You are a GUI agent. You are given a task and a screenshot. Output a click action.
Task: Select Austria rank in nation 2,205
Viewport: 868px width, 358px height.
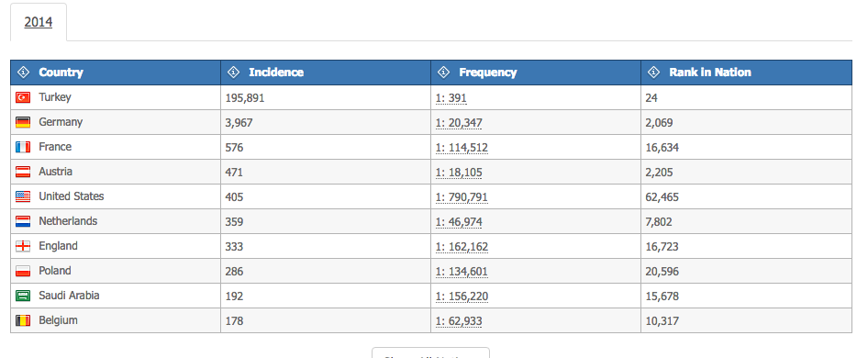(660, 173)
